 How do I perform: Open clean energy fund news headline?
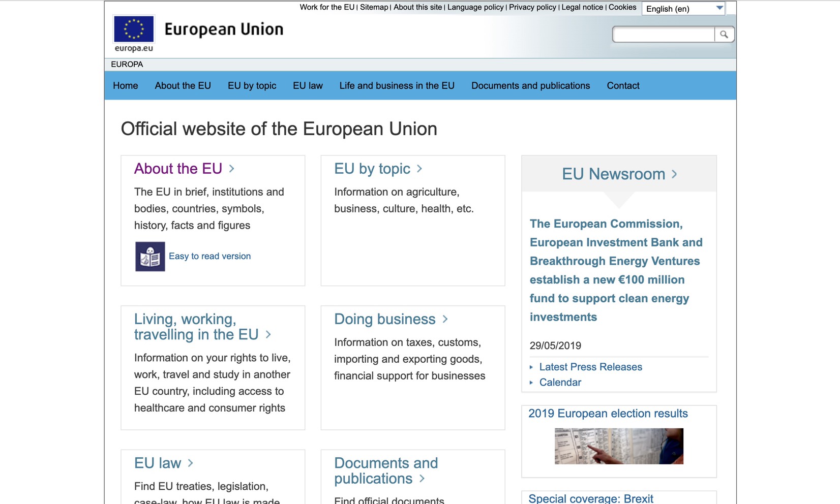coord(616,270)
